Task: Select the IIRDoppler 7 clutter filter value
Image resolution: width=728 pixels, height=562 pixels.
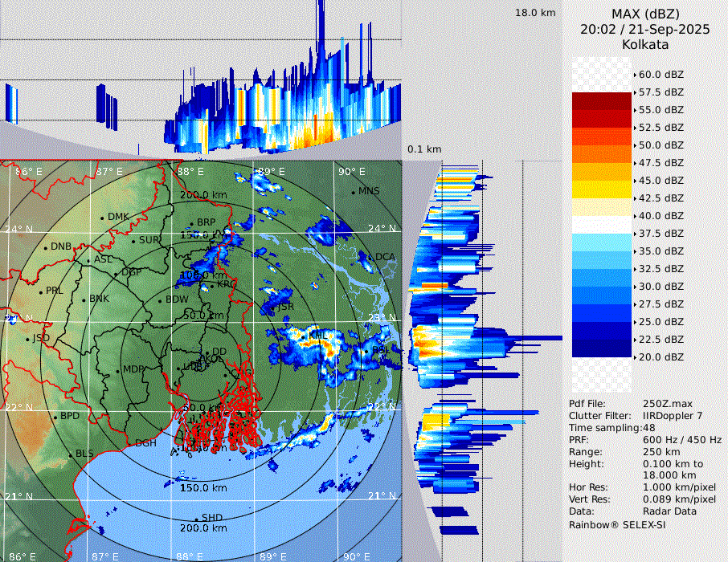Action: click(x=673, y=415)
